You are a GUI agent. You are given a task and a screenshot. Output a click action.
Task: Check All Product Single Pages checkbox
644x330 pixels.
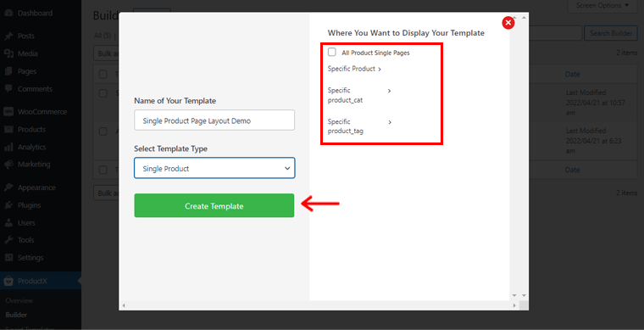[x=332, y=53]
